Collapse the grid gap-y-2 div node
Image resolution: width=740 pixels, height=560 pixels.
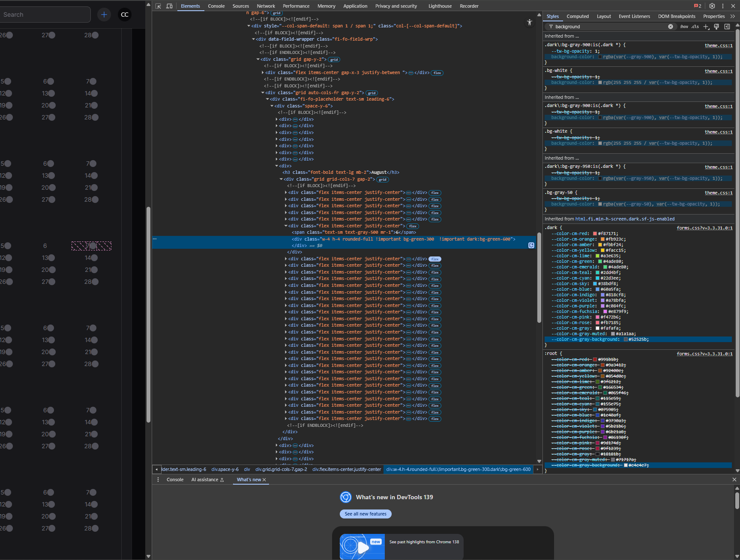tap(258, 60)
